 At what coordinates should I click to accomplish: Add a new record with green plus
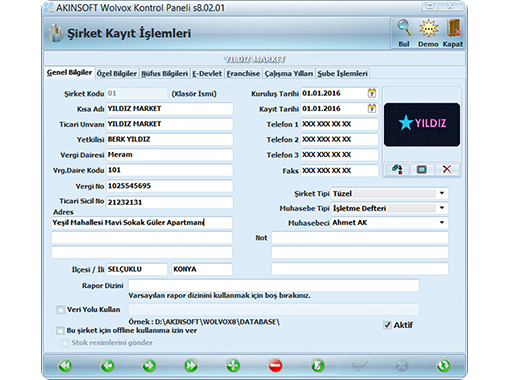(x=233, y=366)
